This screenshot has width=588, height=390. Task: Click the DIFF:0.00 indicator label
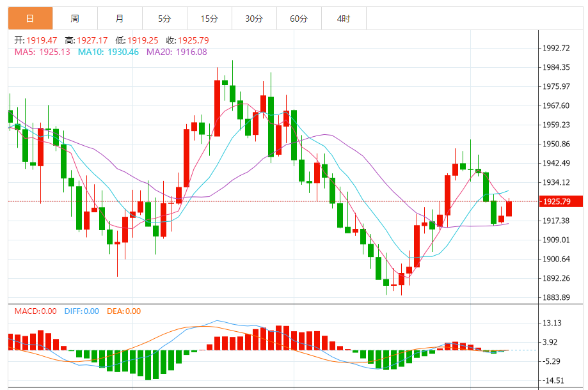coord(82,311)
